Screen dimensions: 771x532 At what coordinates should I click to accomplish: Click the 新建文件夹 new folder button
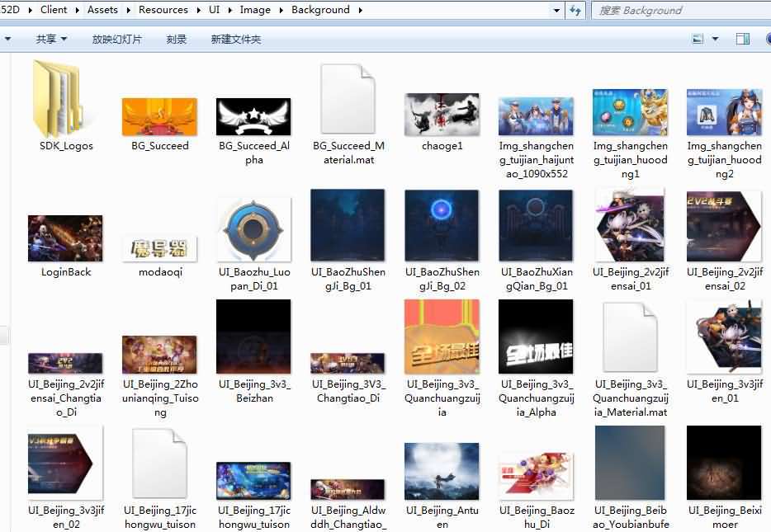coord(235,39)
